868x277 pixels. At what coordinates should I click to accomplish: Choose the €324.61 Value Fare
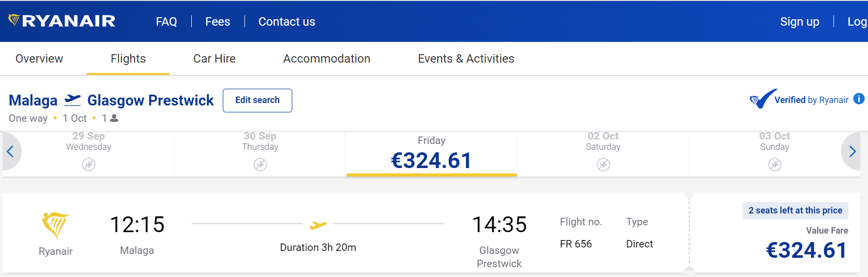pyautogui.click(x=806, y=250)
